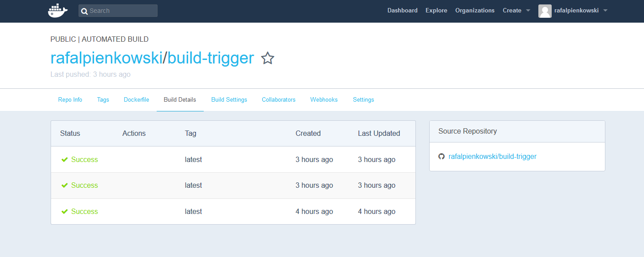Click Last pushed: 3 hours ago text

pos(91,75)
